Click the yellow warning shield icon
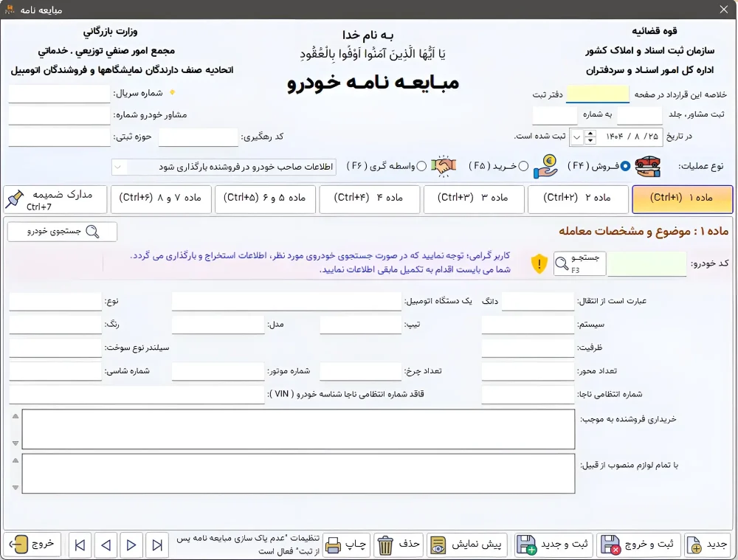 539,263
